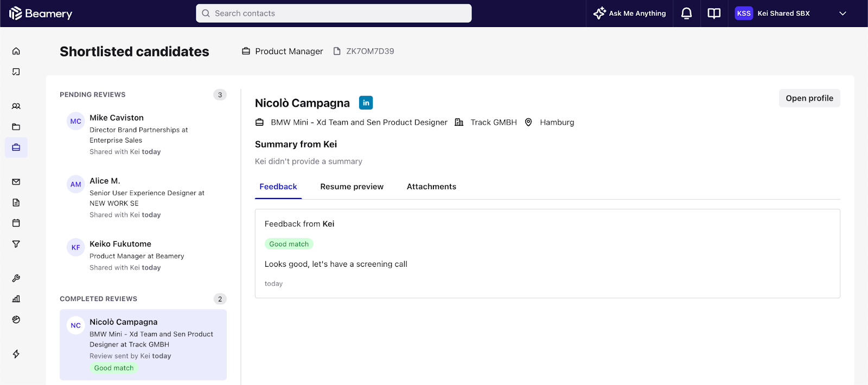Click the Good match badge in sidebar card
Viewport: 868px width, 385px height.
(x=114, y=368)
